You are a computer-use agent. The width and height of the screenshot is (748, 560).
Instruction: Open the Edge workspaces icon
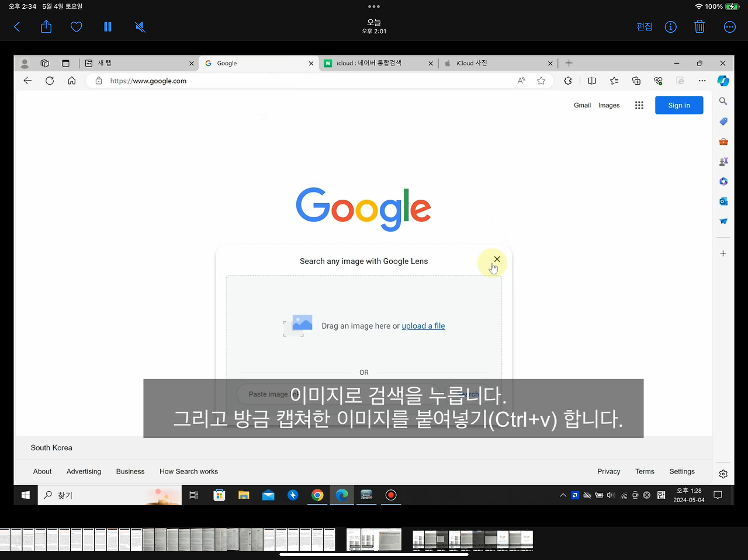pos(45,63)
